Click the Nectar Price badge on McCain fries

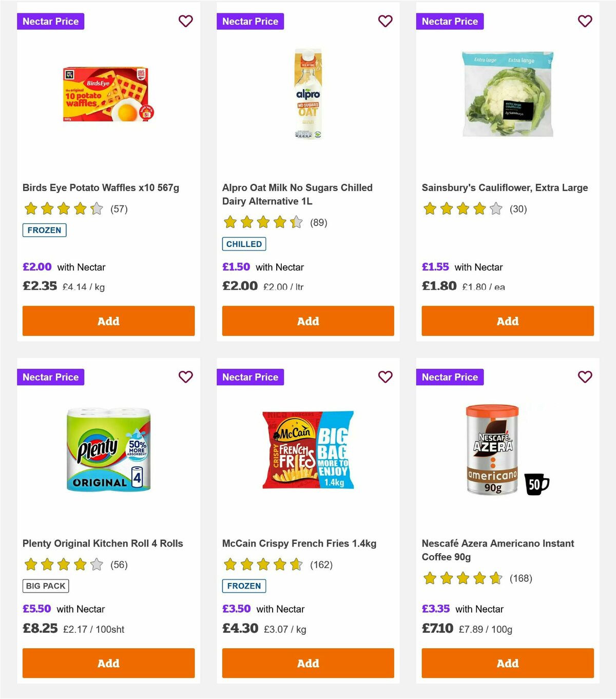pyautogui.click(x=250, y=376)
